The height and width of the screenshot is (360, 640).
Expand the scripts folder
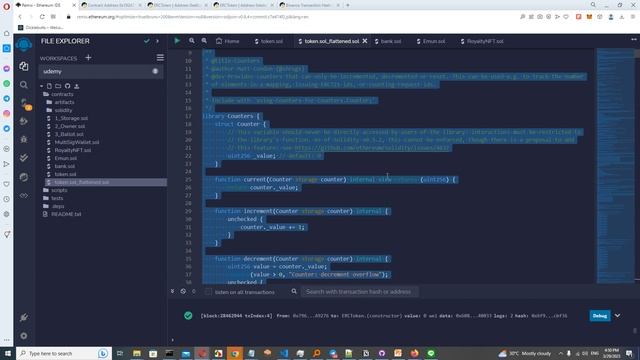pos(59,190)
